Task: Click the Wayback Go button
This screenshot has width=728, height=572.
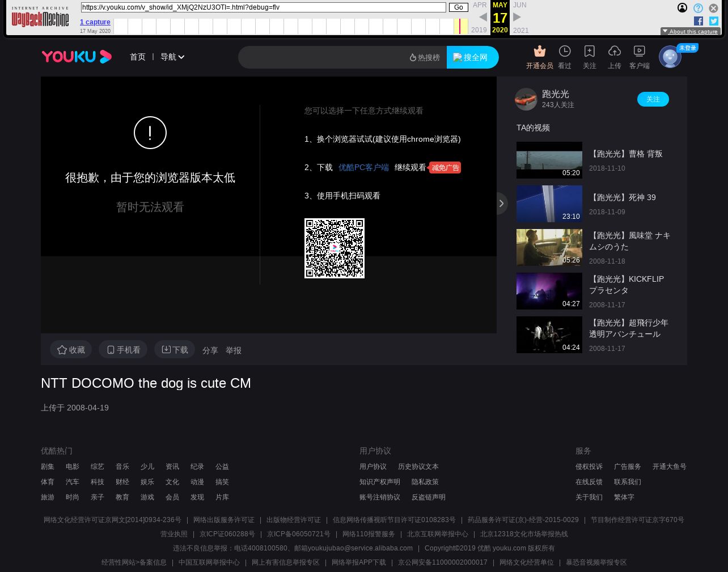Action: point(459,7)
